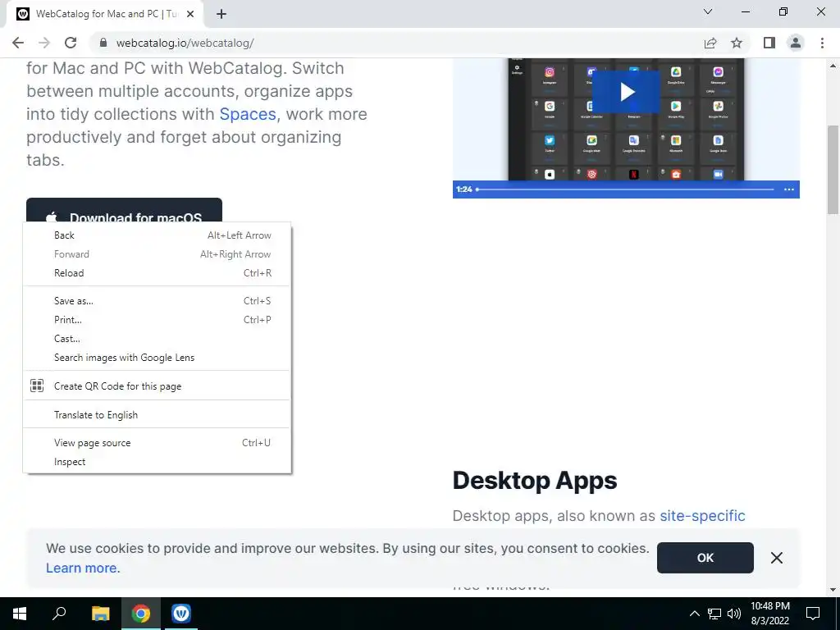The image size is (840, 630).
Task: Open the Spaces link
Action: tap(248, 114)
